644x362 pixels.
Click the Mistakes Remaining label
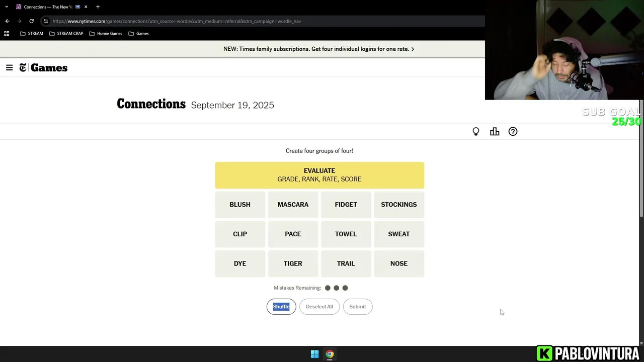pyautogui.click(x=297, y=288)
